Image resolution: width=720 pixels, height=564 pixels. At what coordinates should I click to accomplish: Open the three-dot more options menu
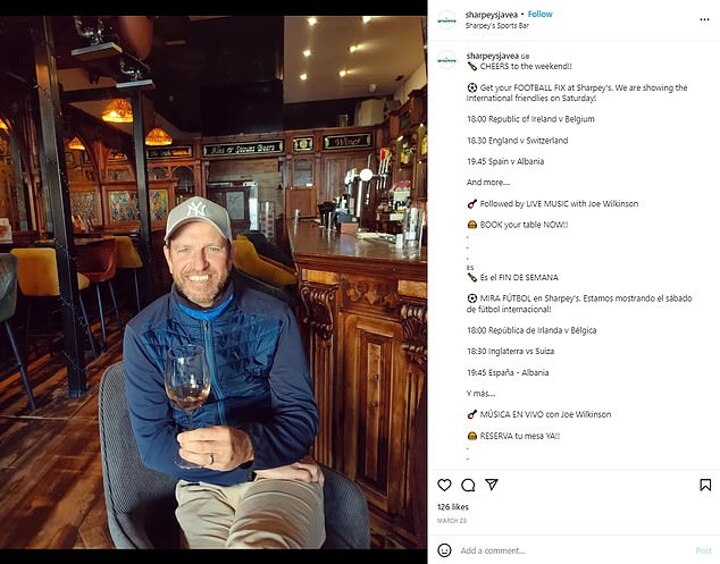[x=705, y=19]
